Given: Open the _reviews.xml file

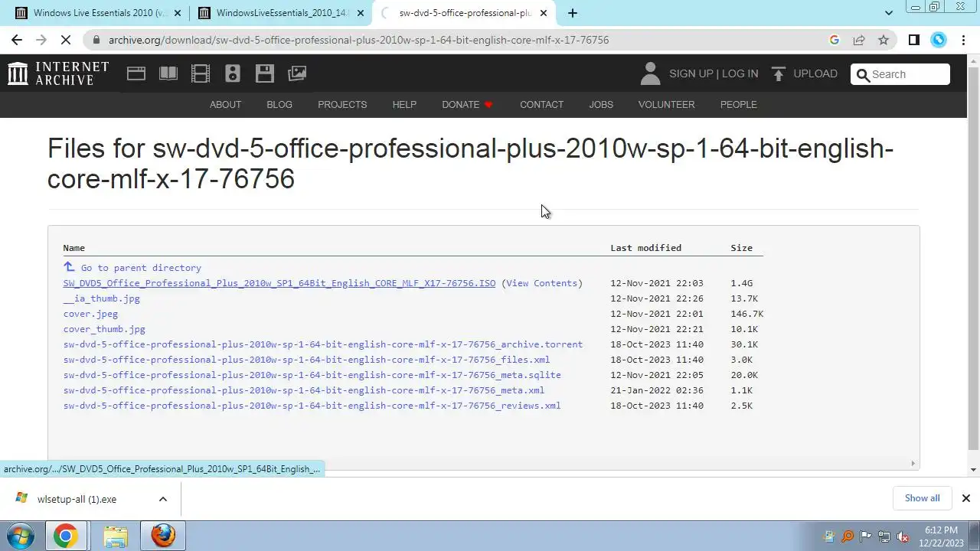Looking at the screenshot, I should click(x=312, y=406).
